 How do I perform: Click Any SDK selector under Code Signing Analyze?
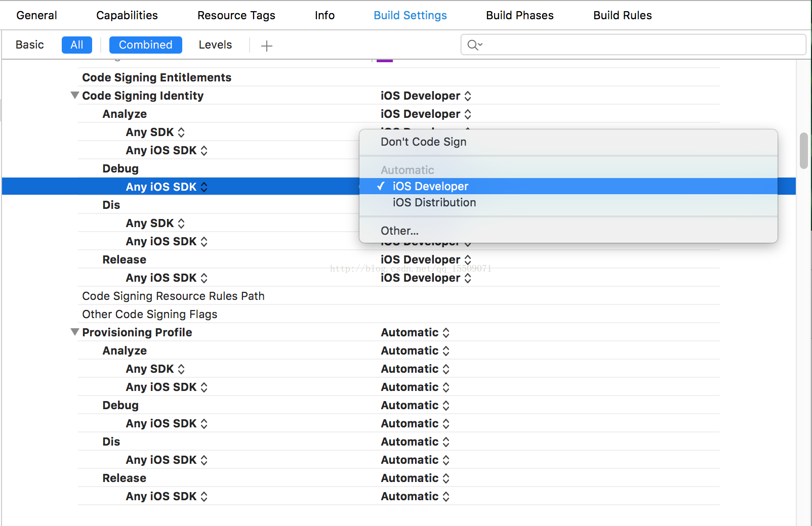tap(155, 132)
